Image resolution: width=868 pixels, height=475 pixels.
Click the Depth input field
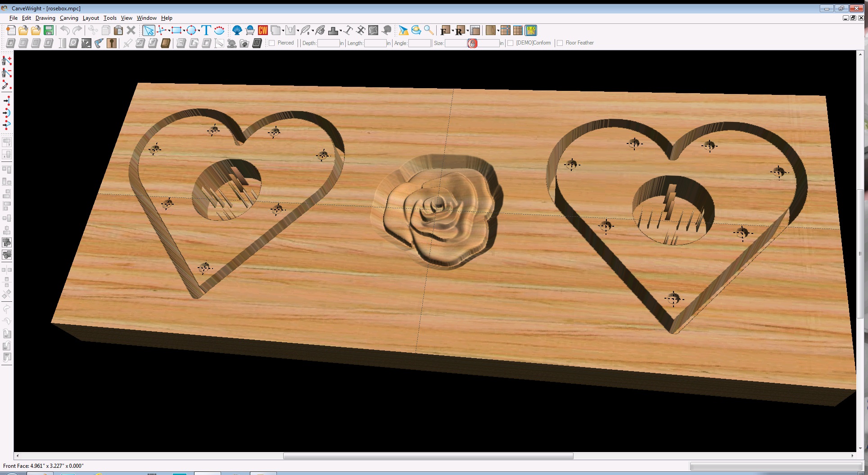[x=328, y=43]
